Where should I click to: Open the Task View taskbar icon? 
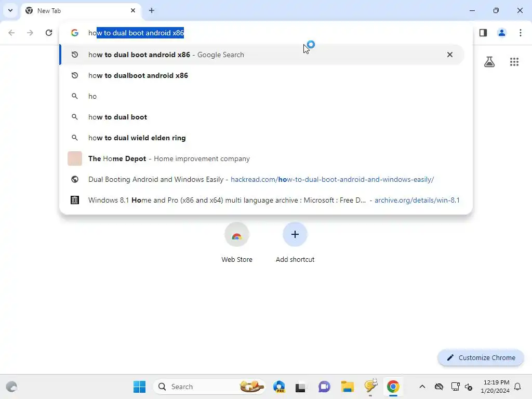300,387
